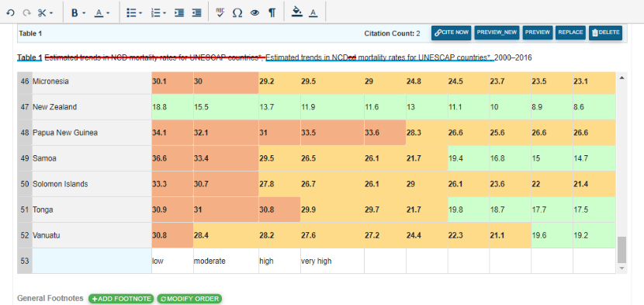Click Vanuatu value 19.2

point(594,235)
